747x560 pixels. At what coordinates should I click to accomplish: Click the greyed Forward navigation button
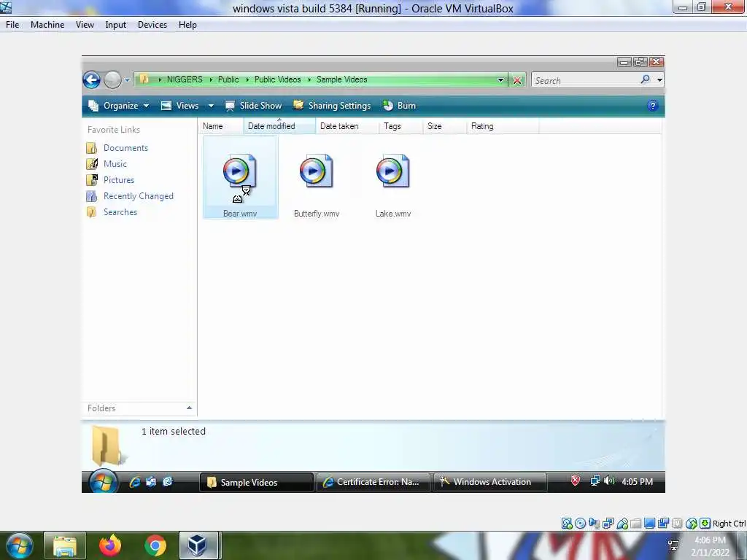click(113, 80)
